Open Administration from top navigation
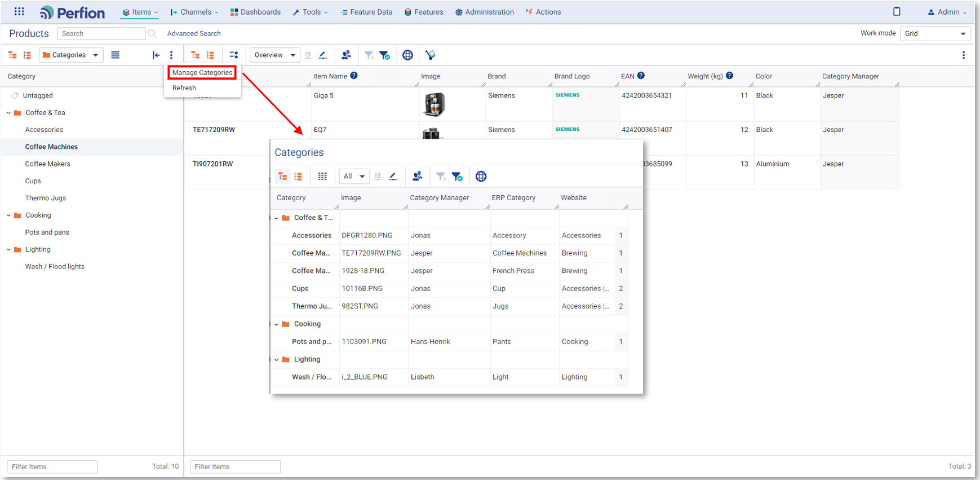Image resolution: width=980 pixels, height=480 pixels. (x=485, y=12)
